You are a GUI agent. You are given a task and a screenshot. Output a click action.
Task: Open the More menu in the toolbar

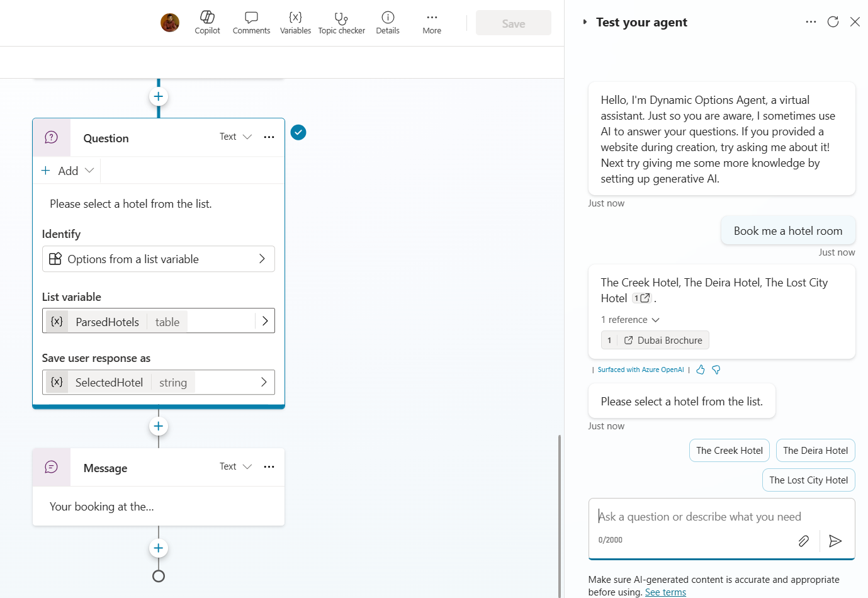tap(432, 23)
